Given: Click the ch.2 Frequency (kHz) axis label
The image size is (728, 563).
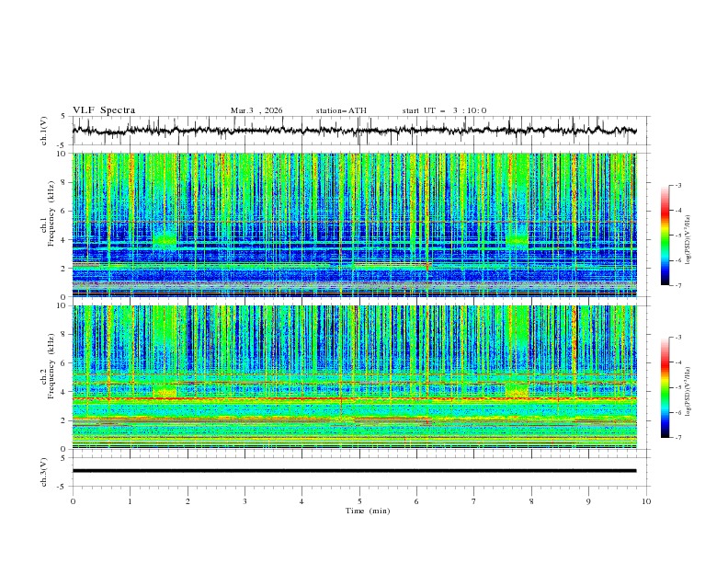Looking at the screenshot, I should coord(48,366).
